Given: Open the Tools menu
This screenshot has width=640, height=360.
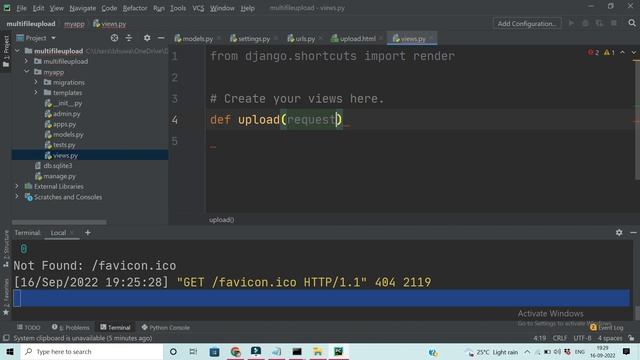Looking at the screenshot, I should coord(178,8).
